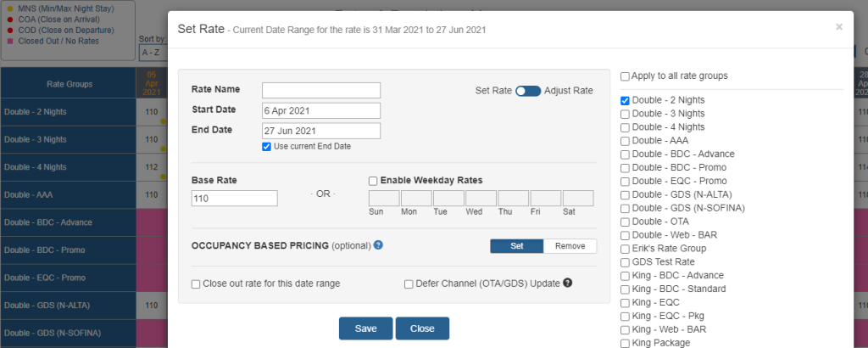The image size is (868, 348).
Task: Tick Close out rate for this date range
Action: pos(197,284)
